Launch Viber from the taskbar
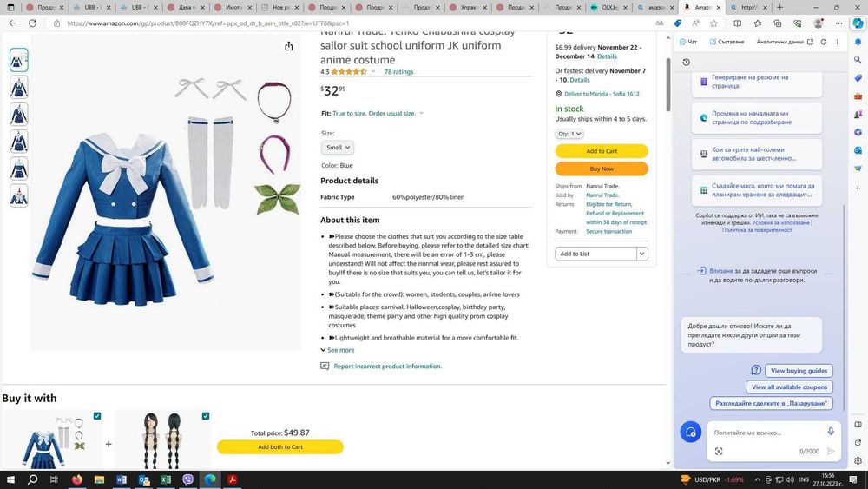The image size is (868, 489). 187,479
